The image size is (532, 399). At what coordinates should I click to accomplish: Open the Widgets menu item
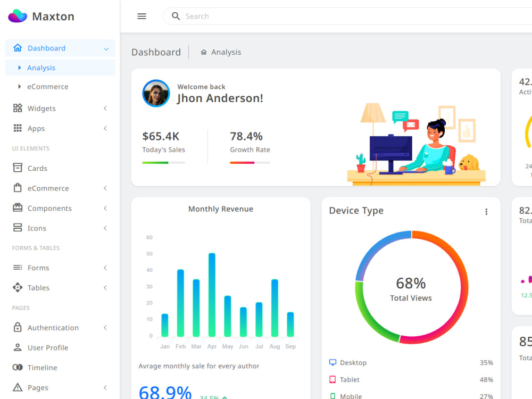pyautogui.click(x=60, y=108)
